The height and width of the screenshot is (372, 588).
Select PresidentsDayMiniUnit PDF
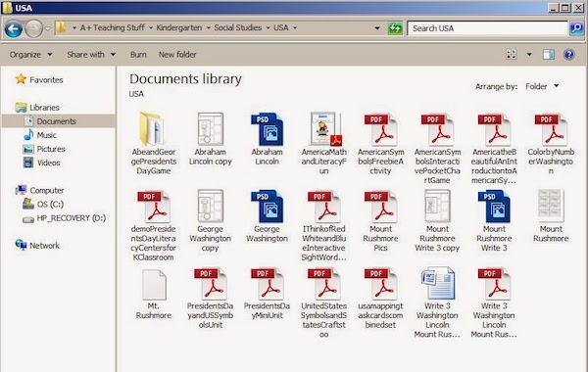[x=267, y=294]
